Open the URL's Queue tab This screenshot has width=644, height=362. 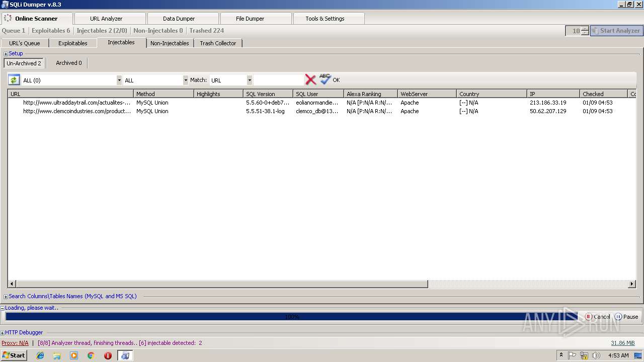(x=24, y=43)
